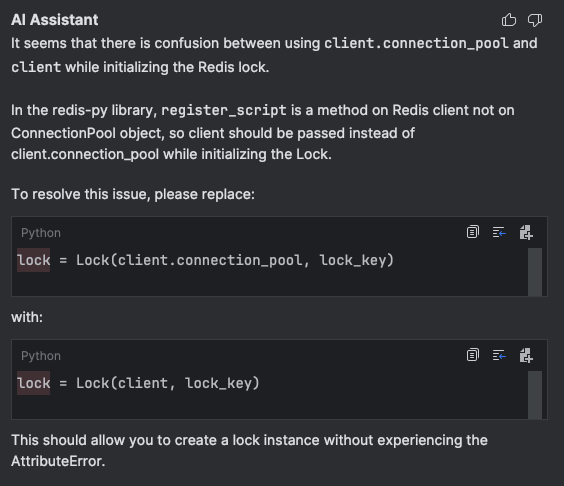564x486 pixels.
Task: Create a new file from the first code snippet
Action: point(526,232)
